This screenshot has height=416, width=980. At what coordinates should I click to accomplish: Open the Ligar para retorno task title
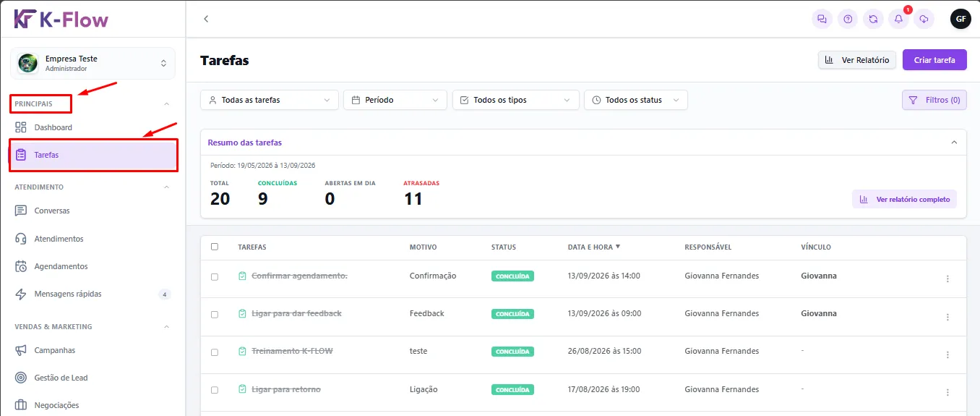tap(286, 389)
